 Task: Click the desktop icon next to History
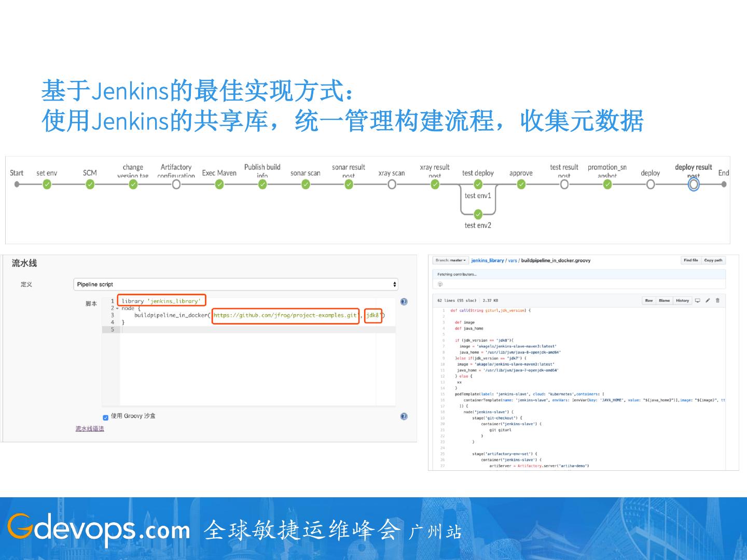click(698, 300)
